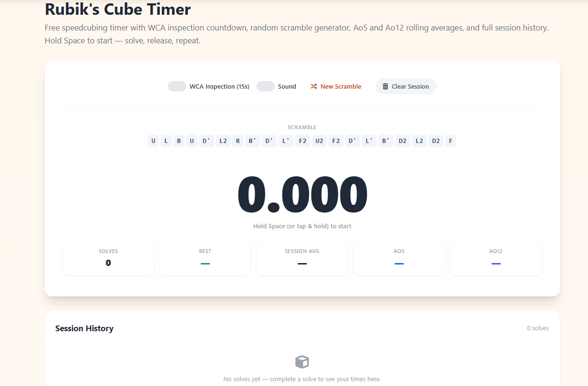Select the B' move chip in the scramble

tap(253, 141)
